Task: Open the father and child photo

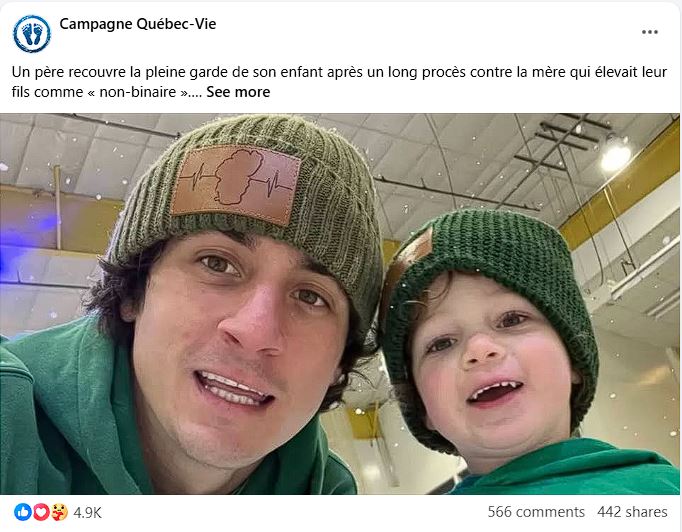Action: pyautogui.click(x=340, y=304)
